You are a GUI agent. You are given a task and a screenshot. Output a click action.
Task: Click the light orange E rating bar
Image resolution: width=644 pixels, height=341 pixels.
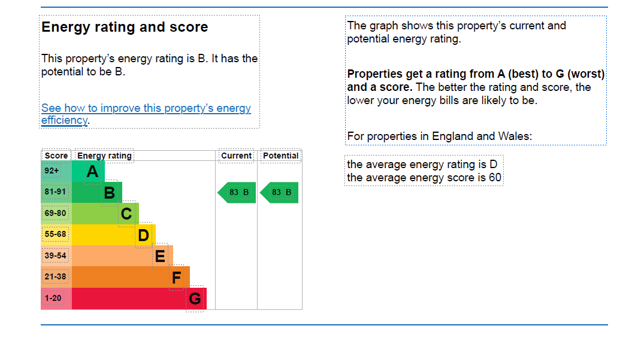[122, 256]
